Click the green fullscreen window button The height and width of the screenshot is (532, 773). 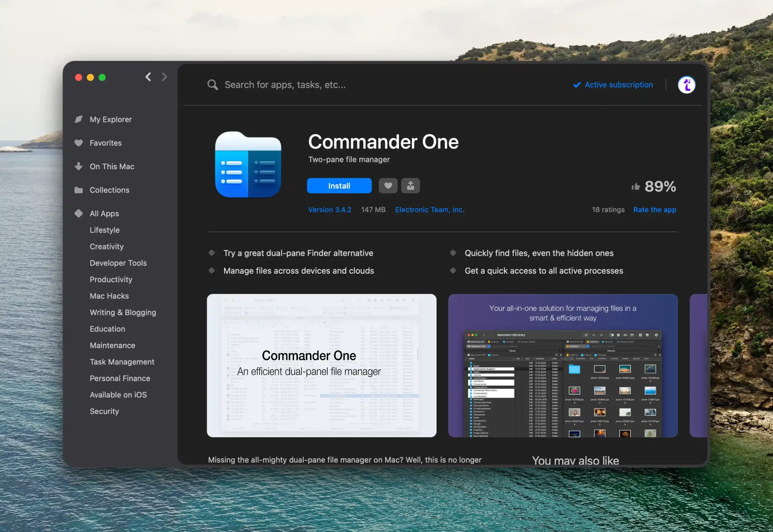coord(102,77)
